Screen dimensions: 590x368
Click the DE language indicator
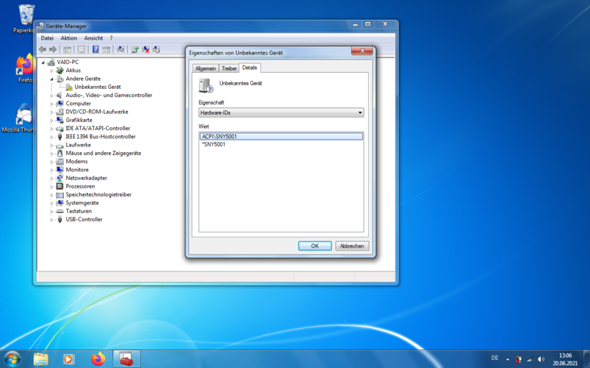[495, 358]
